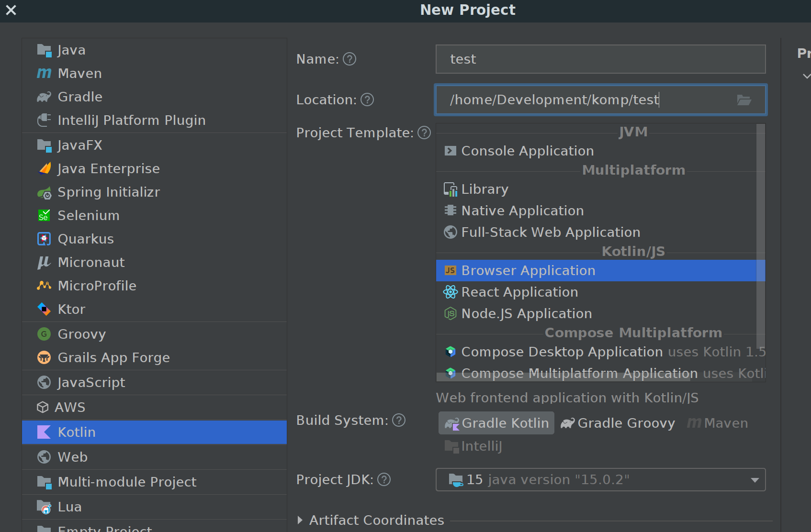Select Java Enterprise in the sidebar
This screenshot has width=811, height=532.
[109, 168]
